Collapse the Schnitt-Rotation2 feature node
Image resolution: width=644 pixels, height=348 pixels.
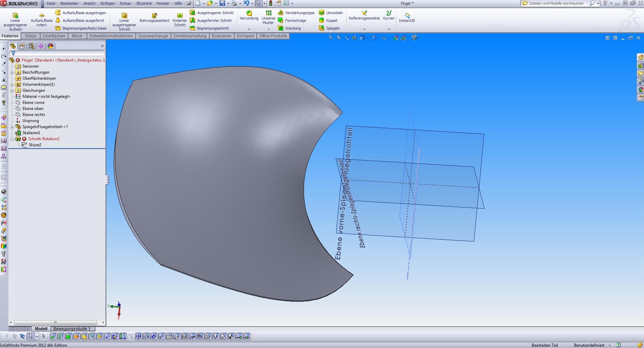pyautogui.click(x=12, y=139)
